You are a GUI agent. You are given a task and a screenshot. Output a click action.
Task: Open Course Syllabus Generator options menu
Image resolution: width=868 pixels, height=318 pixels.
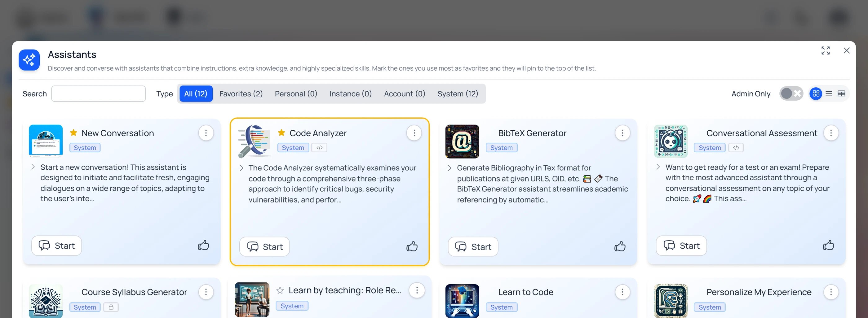pos(206,292)
